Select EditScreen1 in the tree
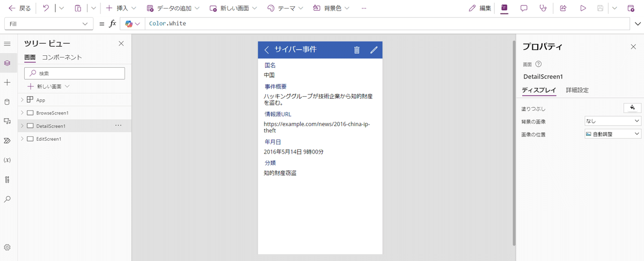The height and width of the screenshot is (261, 644). (49, 139)
